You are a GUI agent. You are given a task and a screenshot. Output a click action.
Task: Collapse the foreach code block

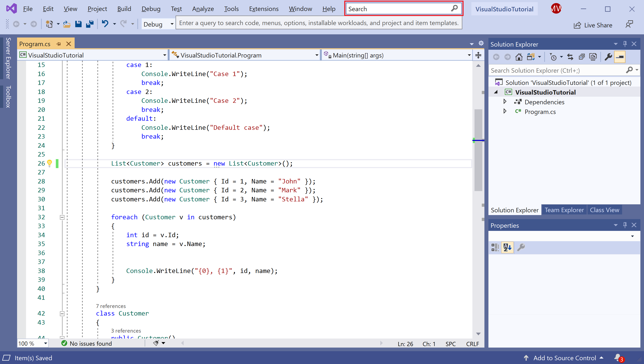(x=62, y=217)
